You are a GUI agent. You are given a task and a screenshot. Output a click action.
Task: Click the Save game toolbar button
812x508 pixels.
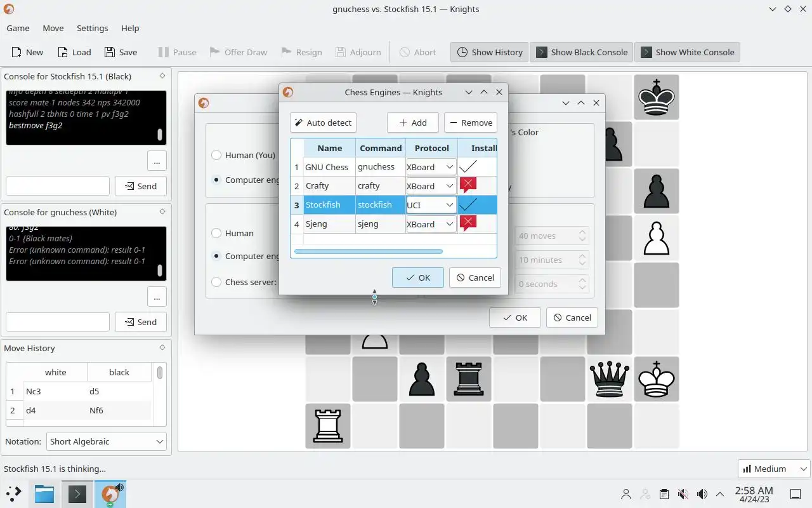(x=121, y=52)
